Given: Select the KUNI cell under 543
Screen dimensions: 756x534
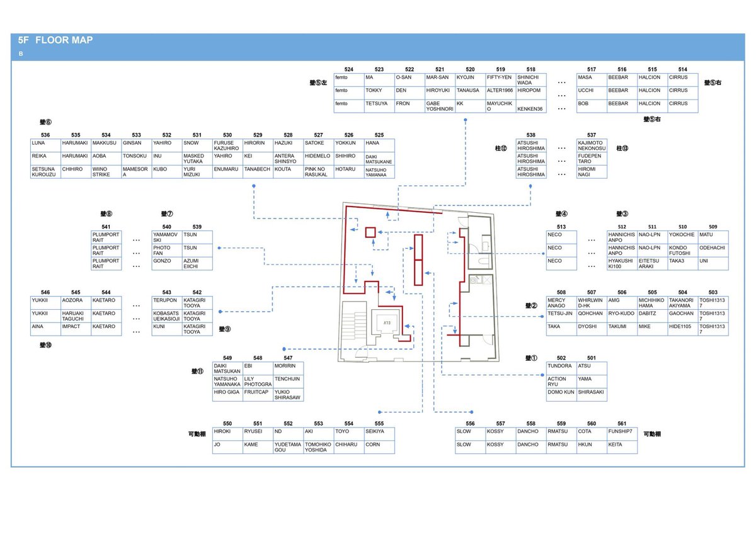Looking at the screenshot, I should tap(167, 329).
